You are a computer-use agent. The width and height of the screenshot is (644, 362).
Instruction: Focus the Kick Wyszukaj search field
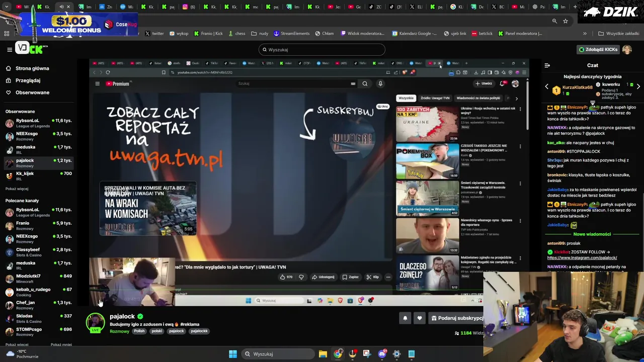point(322,50)
